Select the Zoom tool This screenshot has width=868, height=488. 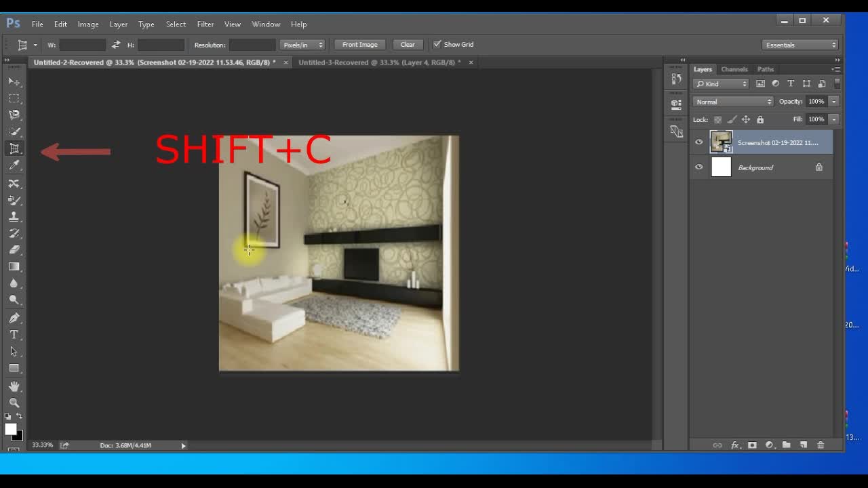[14, 403]
